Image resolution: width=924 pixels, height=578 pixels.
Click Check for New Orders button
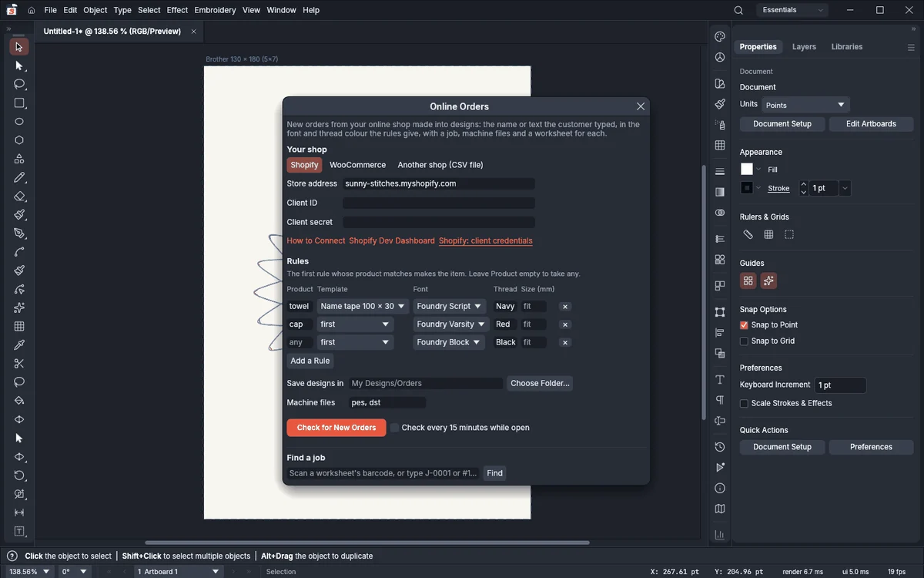[336, 428]
